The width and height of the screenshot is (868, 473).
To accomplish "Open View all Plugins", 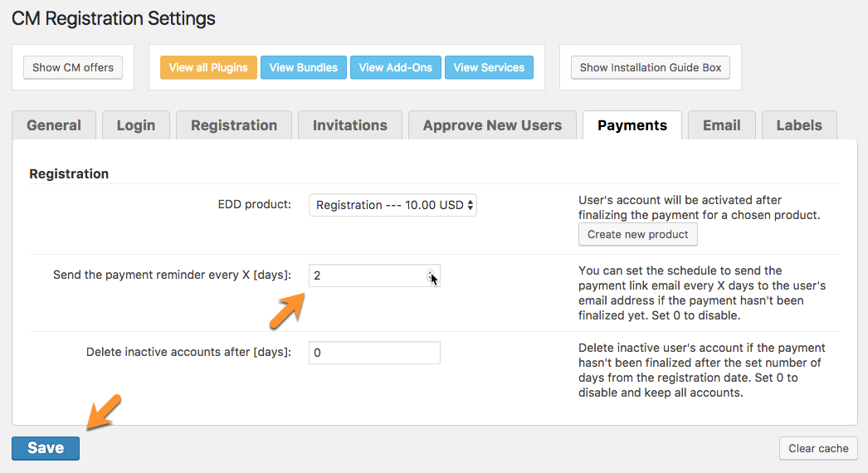I will point(208,67).
